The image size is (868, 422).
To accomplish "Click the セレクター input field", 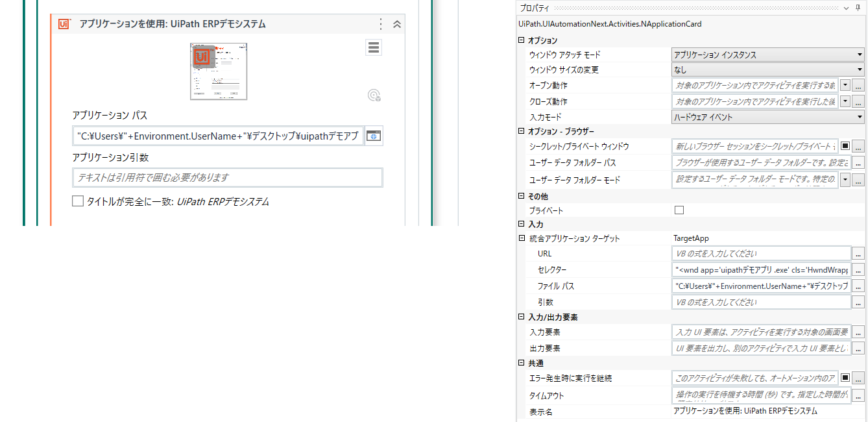I will [x=761, y=269].
